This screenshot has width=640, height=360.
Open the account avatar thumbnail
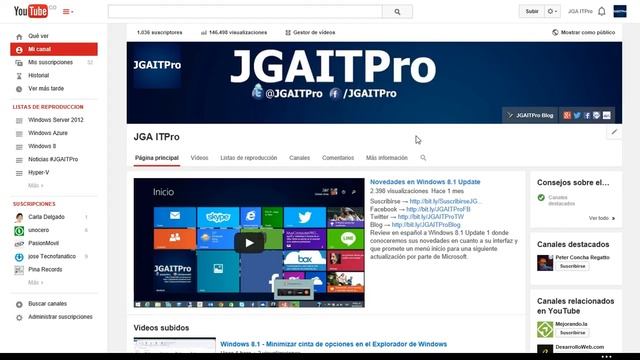click(620, 11)
